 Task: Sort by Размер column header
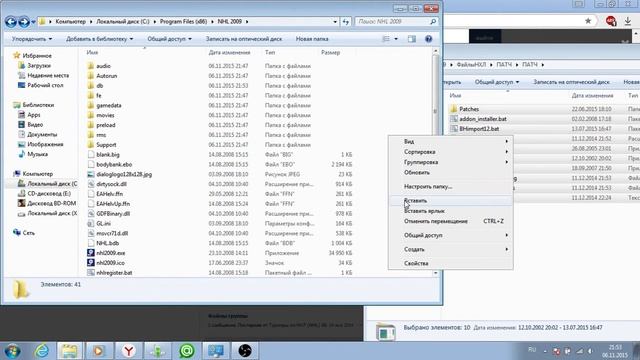coord(331,53)
